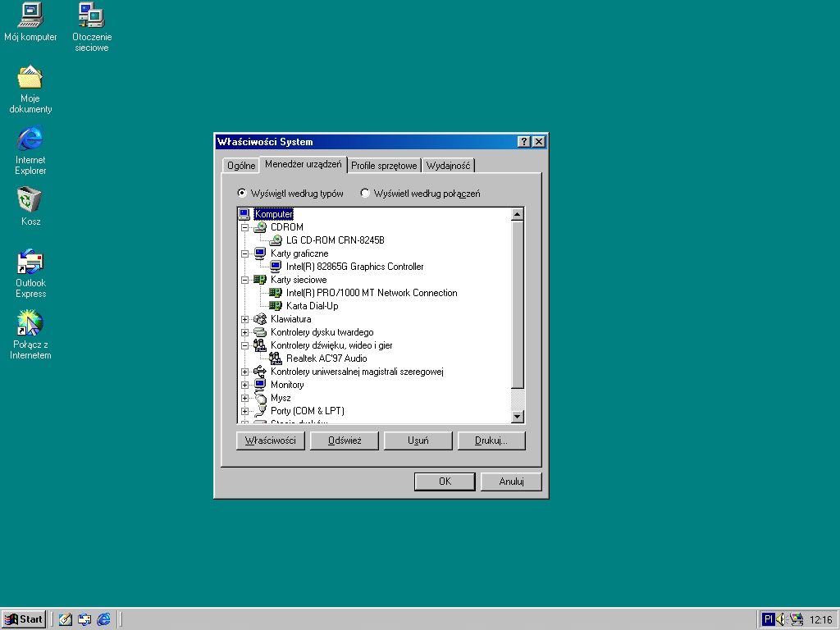Click the CDROM category icon

pyautogui.click(x=260, y=227)
